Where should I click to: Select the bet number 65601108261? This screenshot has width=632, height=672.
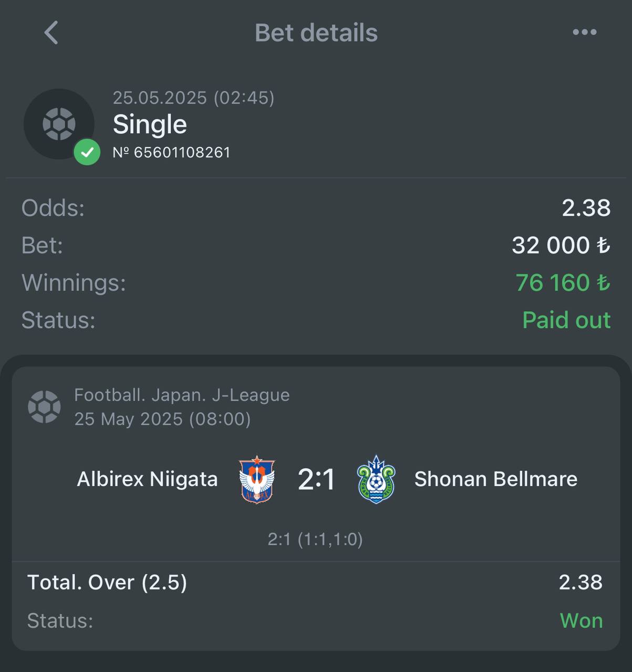(x=172, y=152)
